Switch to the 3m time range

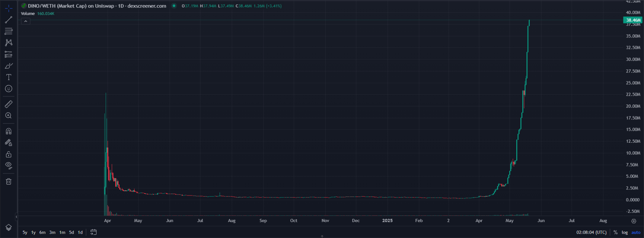(x=52, y=232)
